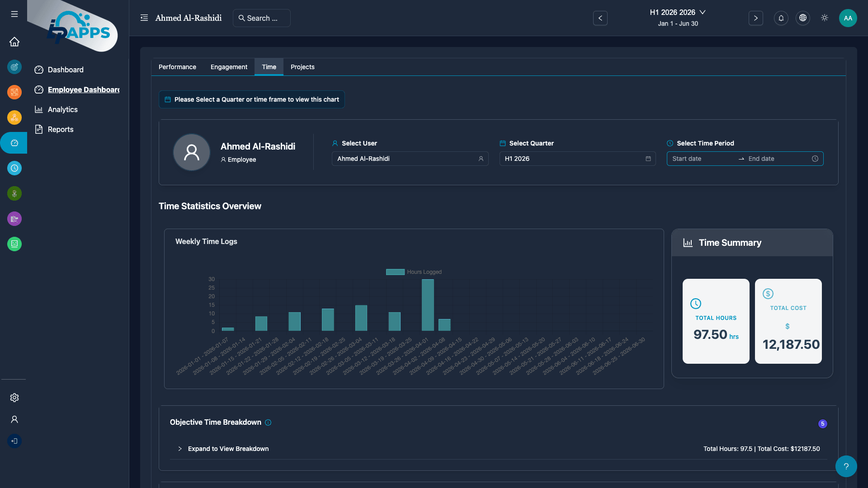Viewport: 868px width, 488px height.
Task: Open the purple document search sidebar icon
Action: tap(14, 219)
